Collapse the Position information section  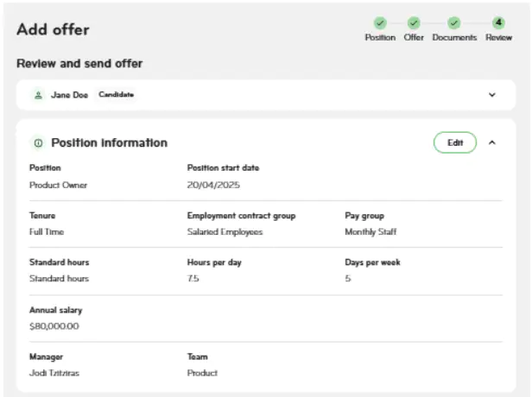tap(492, 143)
